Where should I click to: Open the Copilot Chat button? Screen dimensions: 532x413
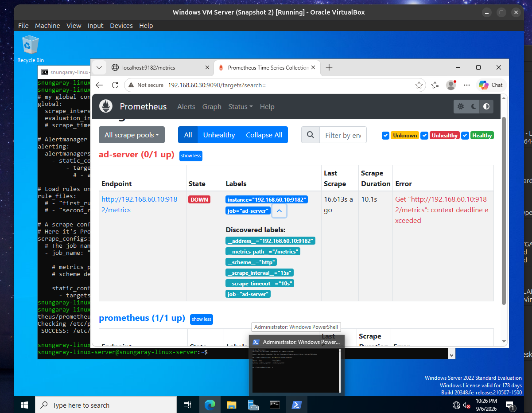point(491,85)
